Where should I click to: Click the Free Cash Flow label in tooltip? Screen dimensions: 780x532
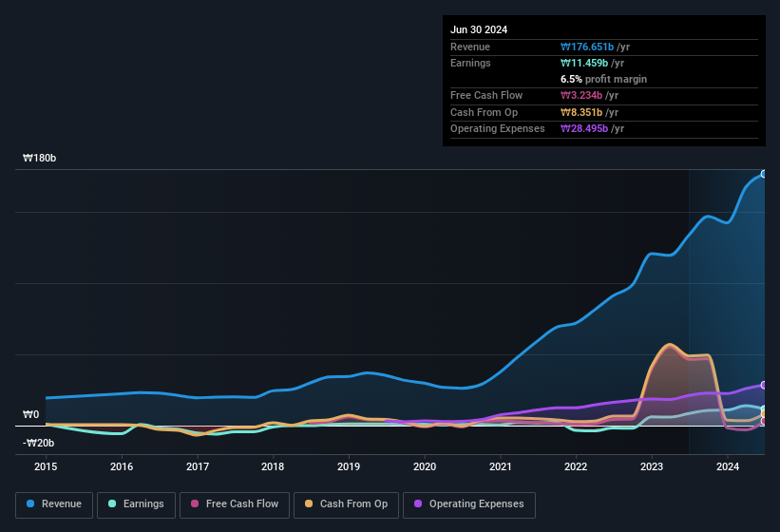pos(486,95)
